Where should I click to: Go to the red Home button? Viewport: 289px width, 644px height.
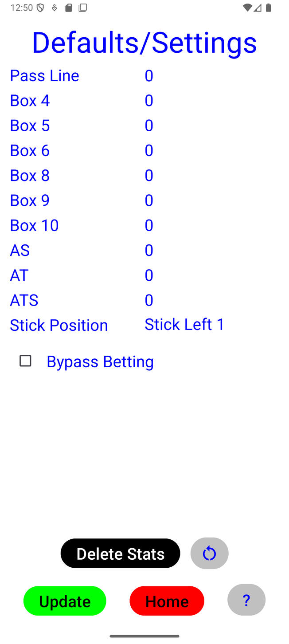167,601
